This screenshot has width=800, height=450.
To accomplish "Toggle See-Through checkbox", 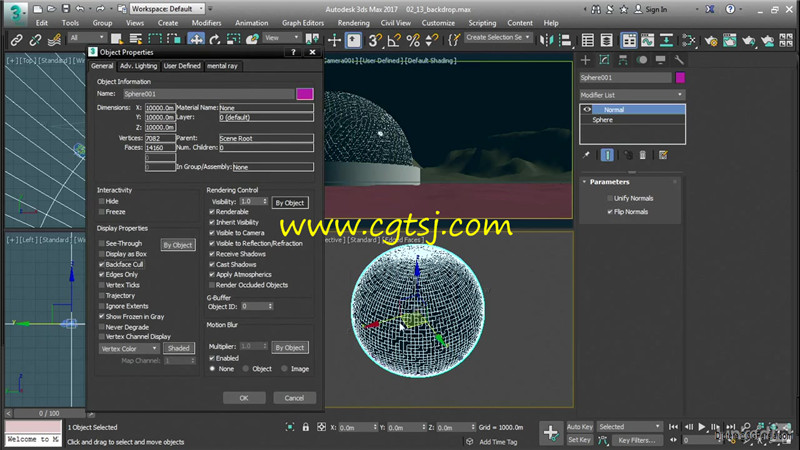I will pyautogui.click(x=102, y=243).
